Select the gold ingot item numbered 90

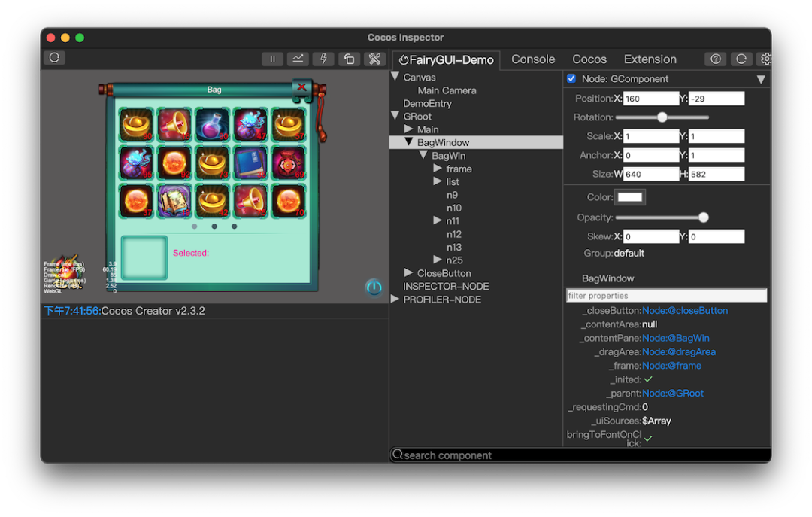[136, 124]
